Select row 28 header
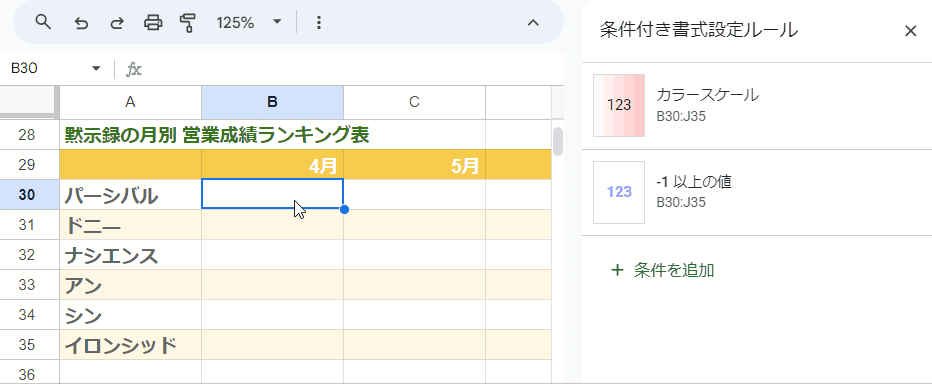 29,135
